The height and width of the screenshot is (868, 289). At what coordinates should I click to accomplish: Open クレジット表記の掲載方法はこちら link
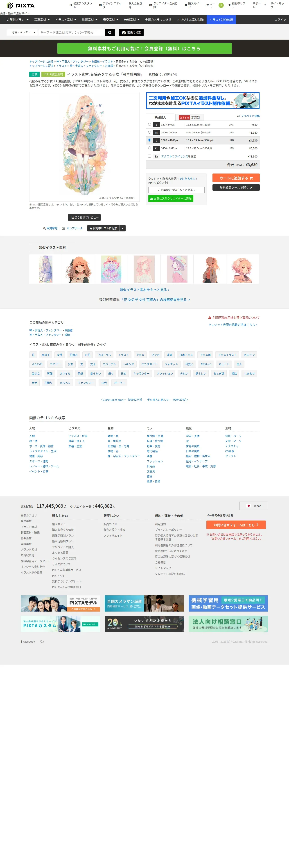pos(233,325)
